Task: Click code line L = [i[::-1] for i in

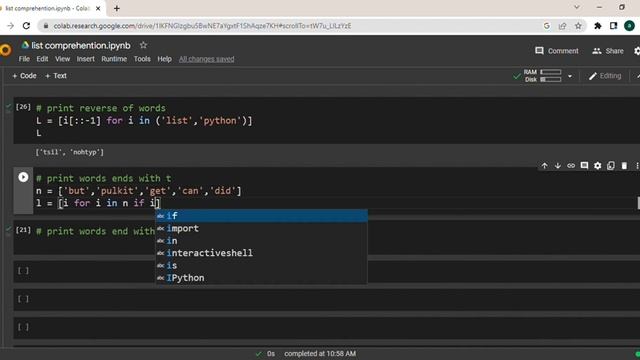Action: (x=144, y=121)
